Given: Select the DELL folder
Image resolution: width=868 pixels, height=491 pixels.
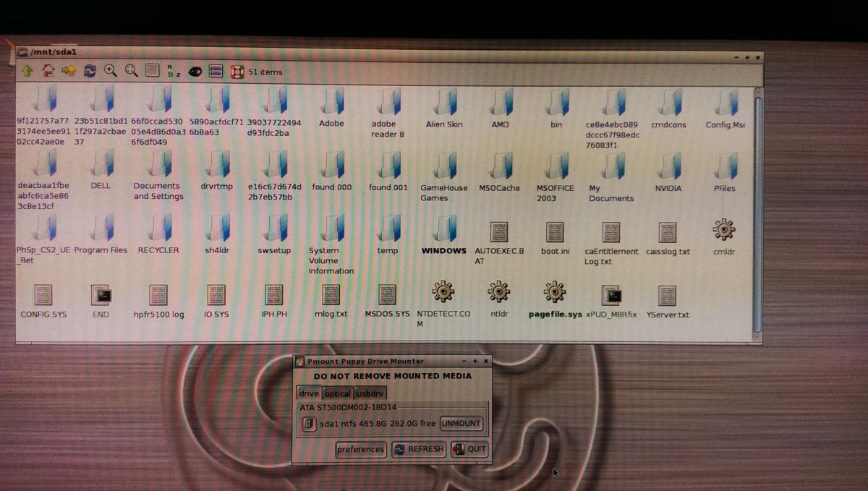Looking at the screenshot, I should (x=101, y=170).
